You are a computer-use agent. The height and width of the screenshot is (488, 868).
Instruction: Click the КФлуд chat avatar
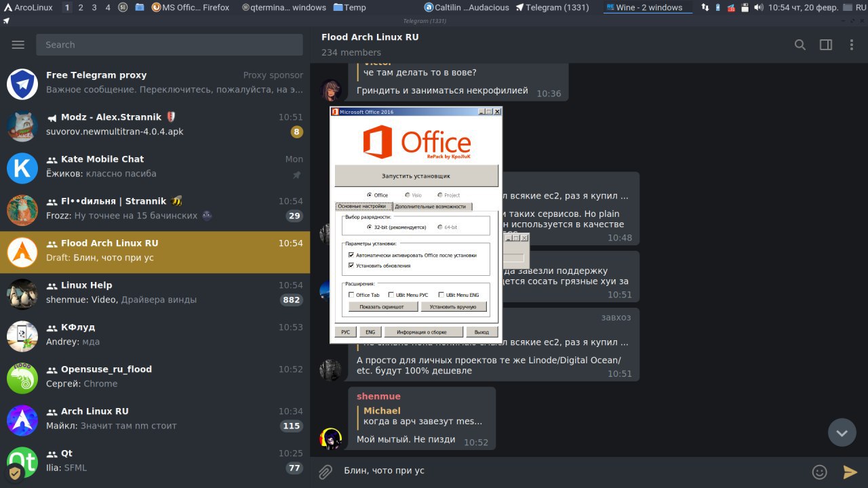click(22, 336)
